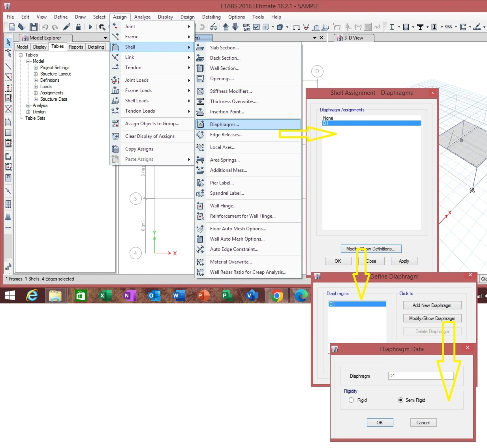Click the Lock model padlock icon
Viewport: 487px width, 448px height.
[x=78, y=27]
